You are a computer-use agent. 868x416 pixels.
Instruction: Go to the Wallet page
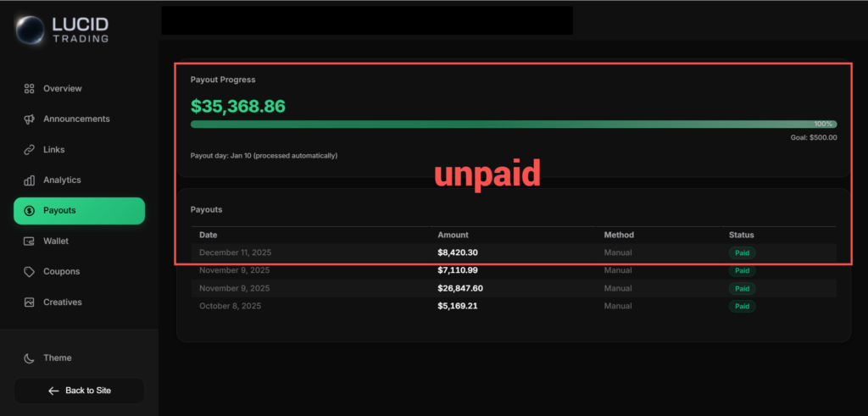click(x=56, y=241)
